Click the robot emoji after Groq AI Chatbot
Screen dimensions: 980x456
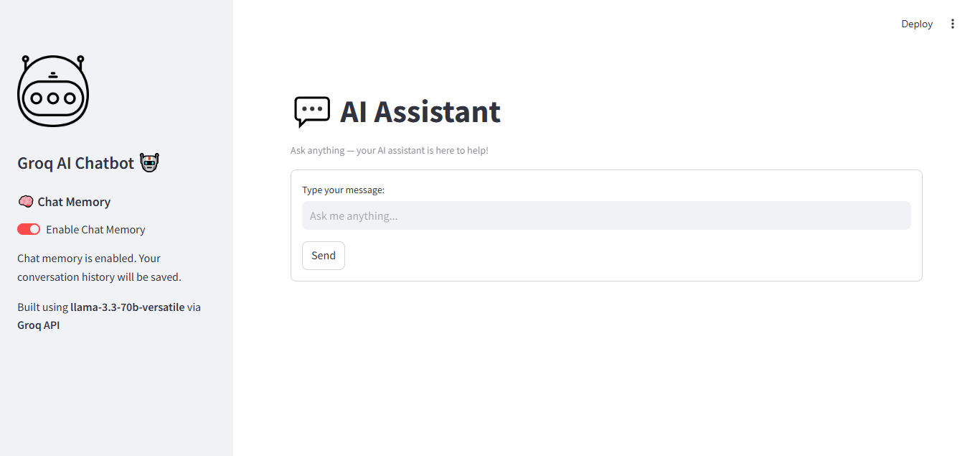coord(149,162)
